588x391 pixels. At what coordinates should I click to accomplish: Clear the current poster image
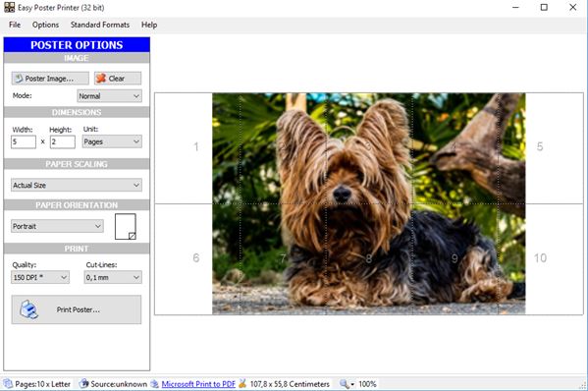point(118,79)
